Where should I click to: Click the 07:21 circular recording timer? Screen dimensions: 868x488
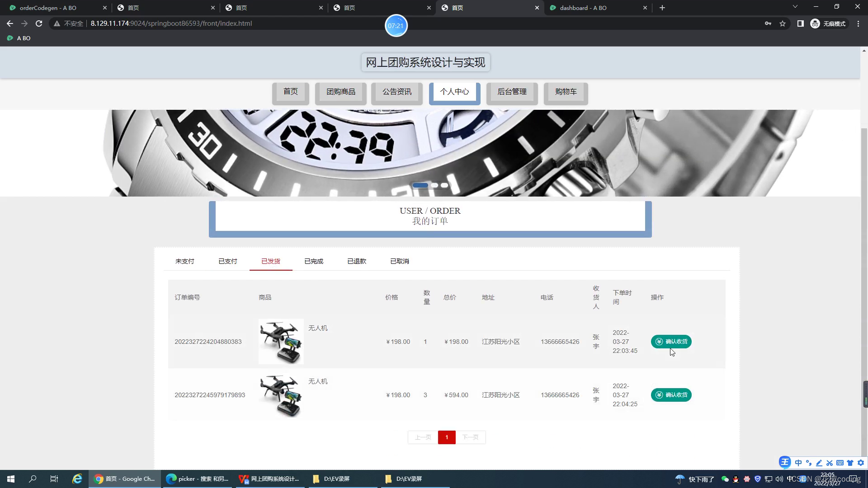click(x=396, y=25)
